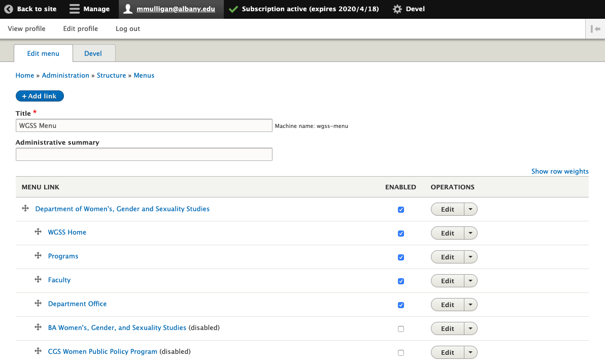The width and height of the screenshot is (605, 364).
Task: Open the Structure breadcrumb link
Action: click(111, 76)
